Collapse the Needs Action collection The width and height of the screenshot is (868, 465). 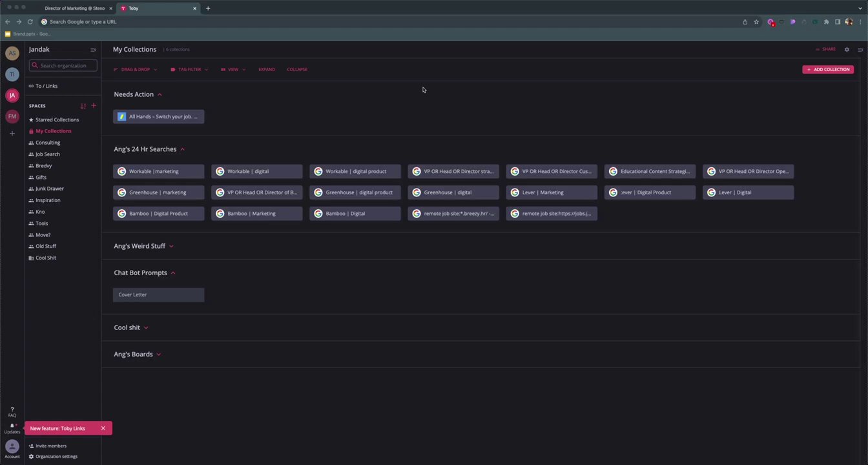[160, 94]
